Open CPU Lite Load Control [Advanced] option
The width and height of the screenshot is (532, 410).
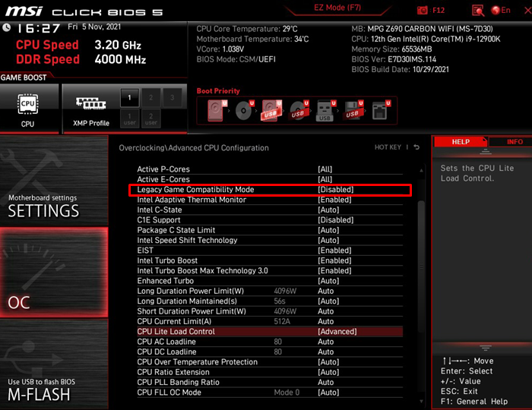pyautogui.click(x=337, y=332)
